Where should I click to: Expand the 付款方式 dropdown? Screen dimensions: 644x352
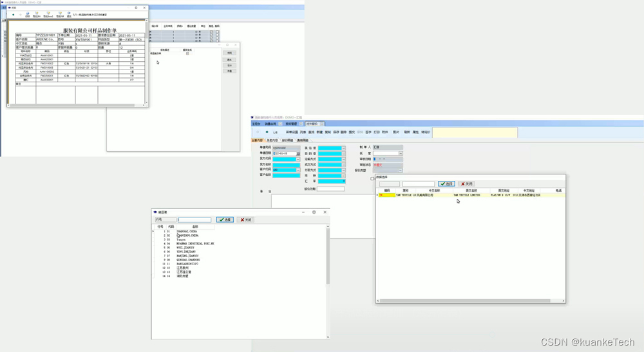tap(343, 171)
